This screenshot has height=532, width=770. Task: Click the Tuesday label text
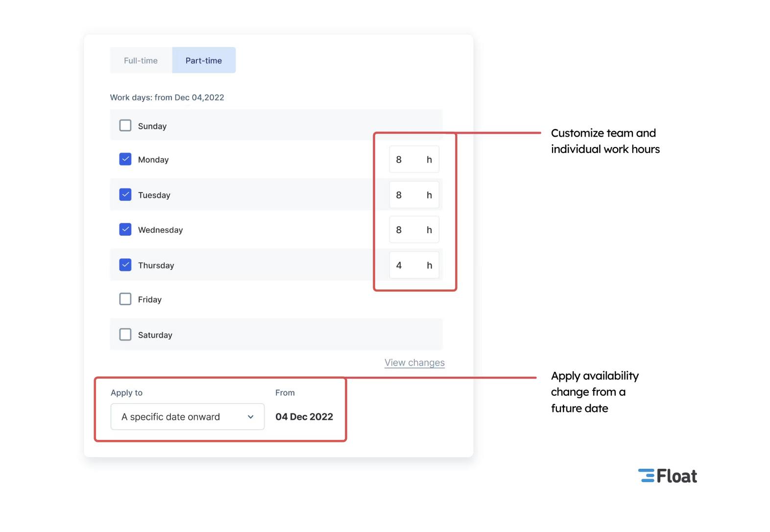point(154,195)
